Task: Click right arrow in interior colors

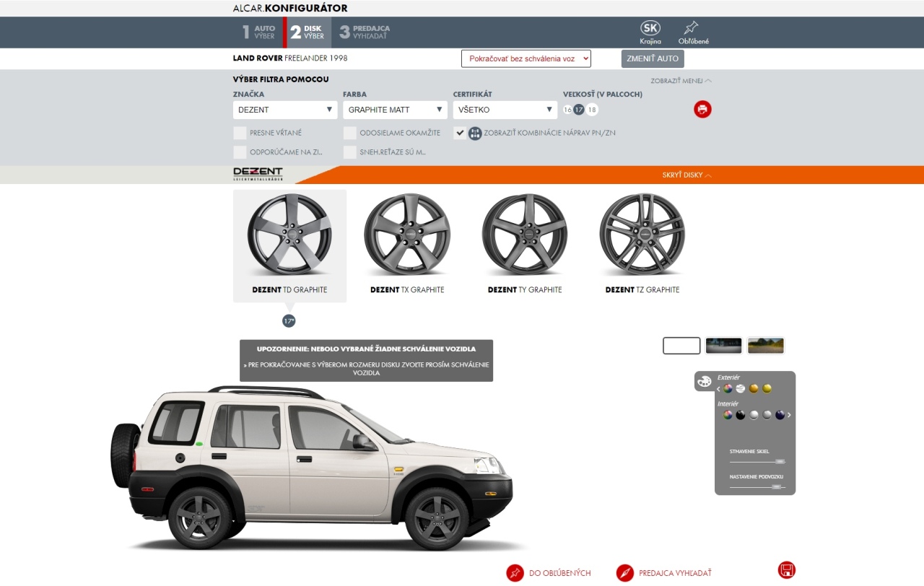Action: 789,415
